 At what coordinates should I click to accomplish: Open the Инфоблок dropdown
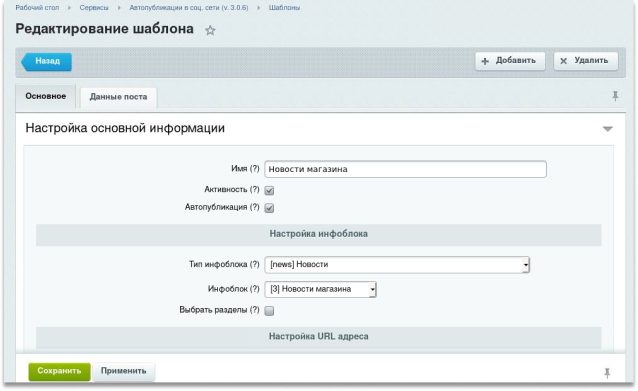coord(320,289)
